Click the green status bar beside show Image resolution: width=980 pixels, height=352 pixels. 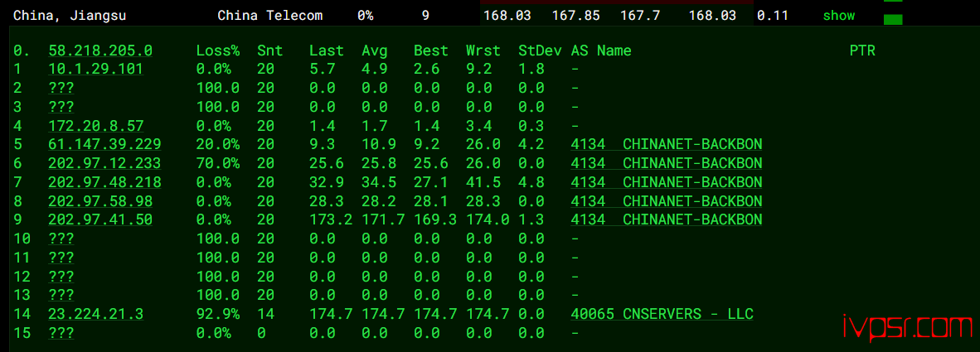click(x=892, y=19)
